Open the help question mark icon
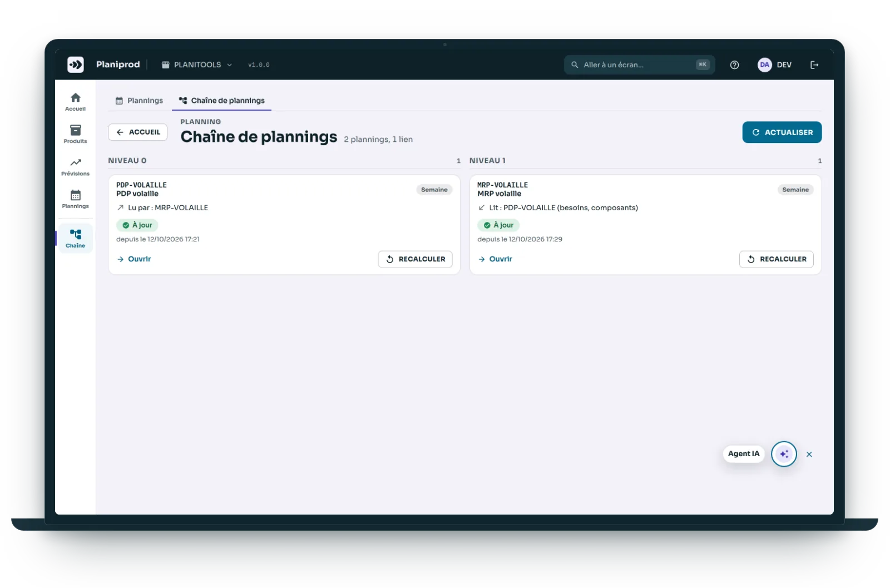Screen dimensions: 890x588 pos(734,65)
